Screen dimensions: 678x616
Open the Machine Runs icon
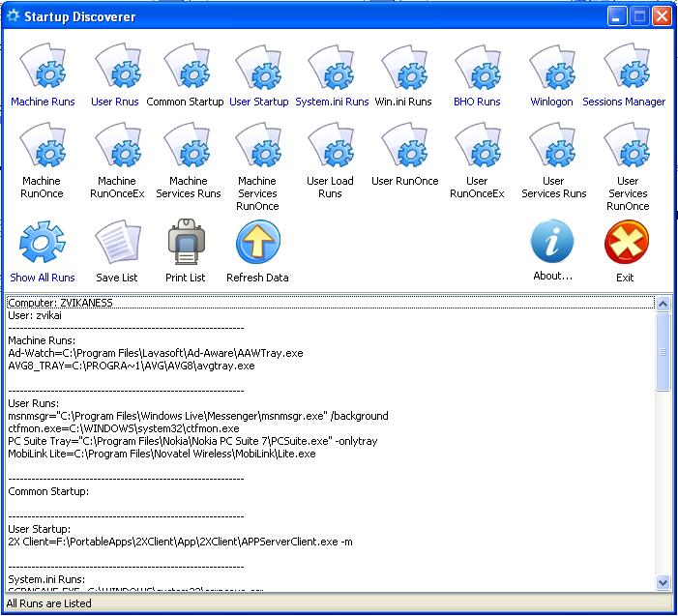coord(43,65)
